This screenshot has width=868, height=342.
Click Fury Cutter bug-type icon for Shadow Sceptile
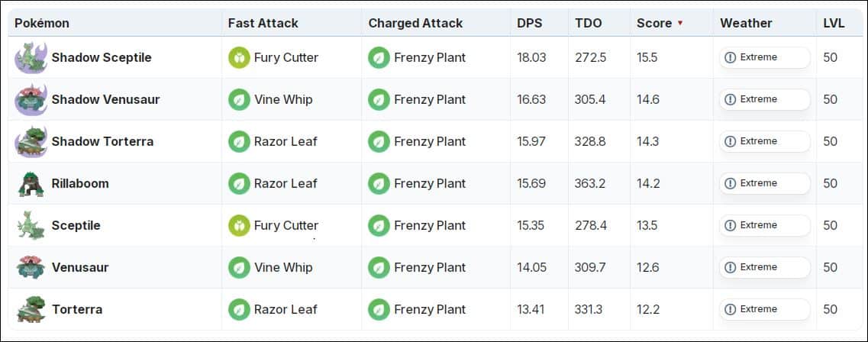(240, 58)
